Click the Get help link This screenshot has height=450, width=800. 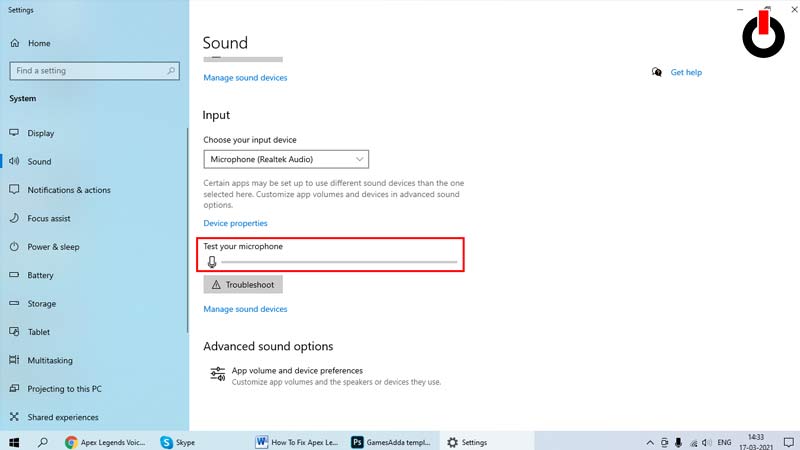[686, 72]
